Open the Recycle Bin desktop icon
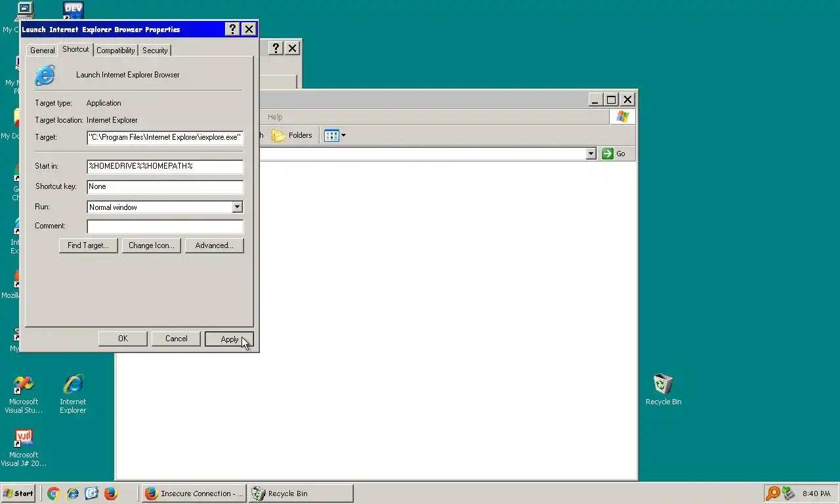The width and height of the screenshot is (840, 504). coord(663,389)
